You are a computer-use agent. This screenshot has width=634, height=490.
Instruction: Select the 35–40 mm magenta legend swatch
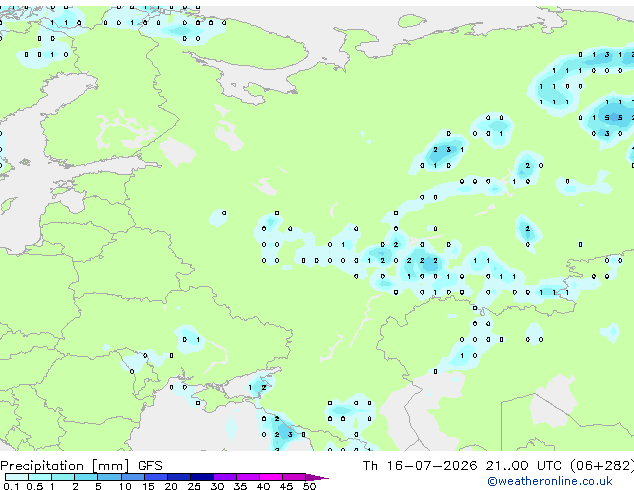[247, 477]
